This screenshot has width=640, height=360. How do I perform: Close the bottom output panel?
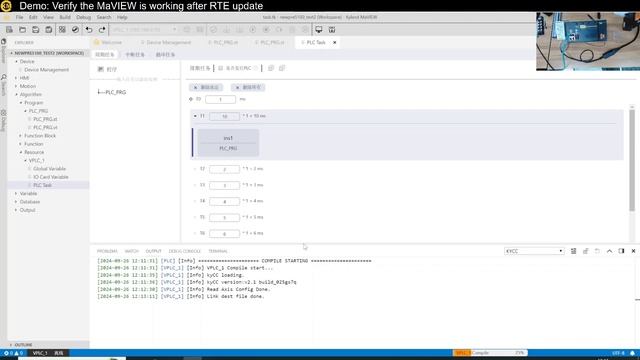tap(633, 251)
